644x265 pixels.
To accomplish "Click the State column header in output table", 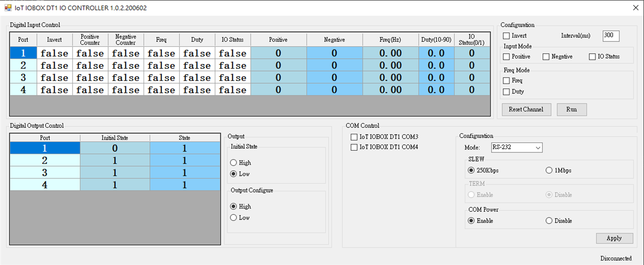I will [x=185, y=138].
